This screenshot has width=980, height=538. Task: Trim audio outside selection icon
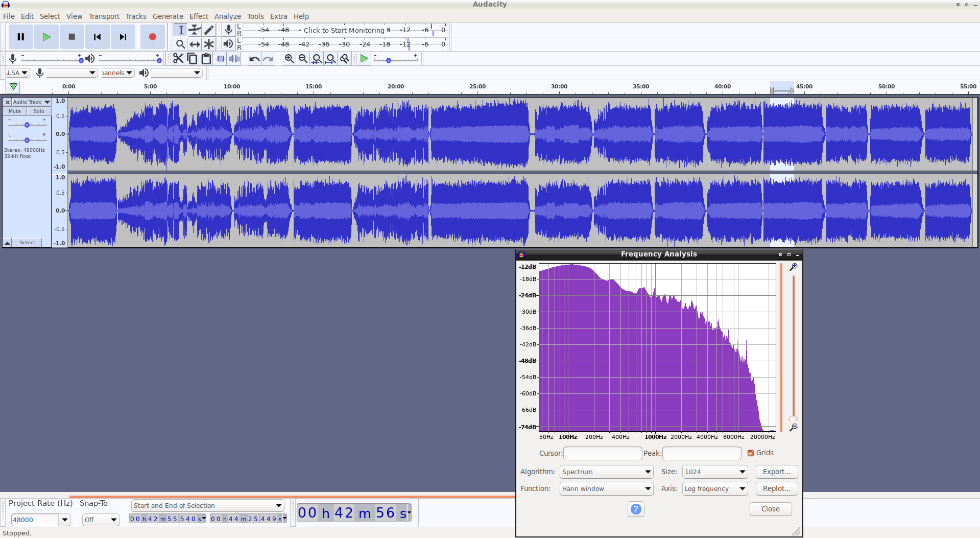(220, 59)
